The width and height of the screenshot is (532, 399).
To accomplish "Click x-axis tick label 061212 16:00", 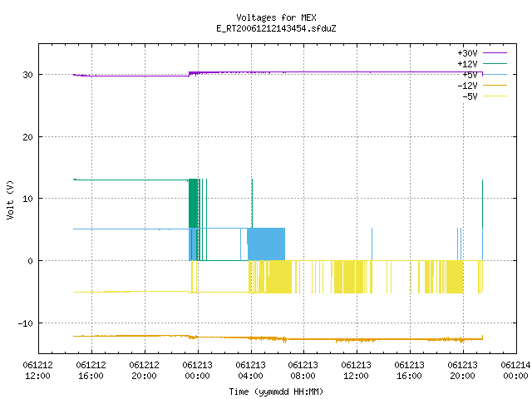I will click(x=91, y=371).
